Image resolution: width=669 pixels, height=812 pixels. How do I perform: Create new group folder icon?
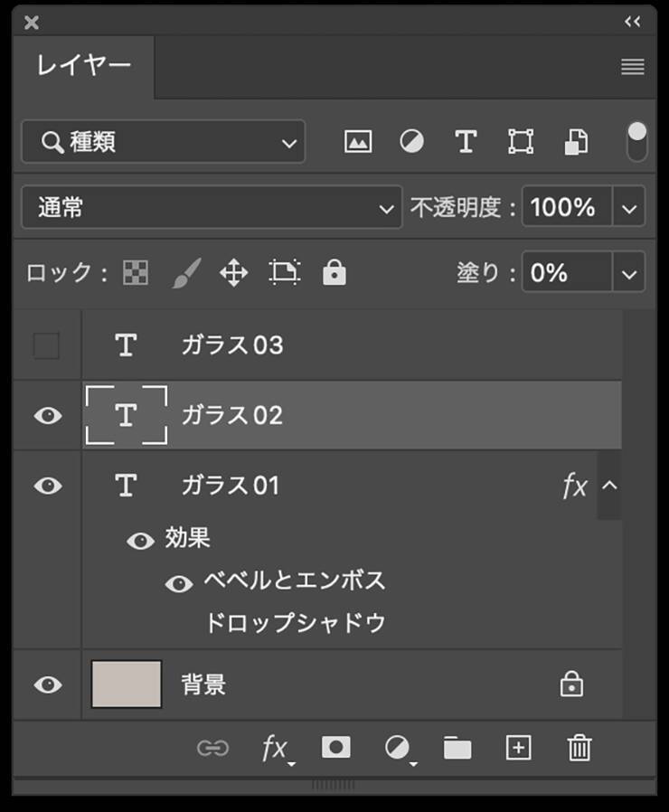457,748
